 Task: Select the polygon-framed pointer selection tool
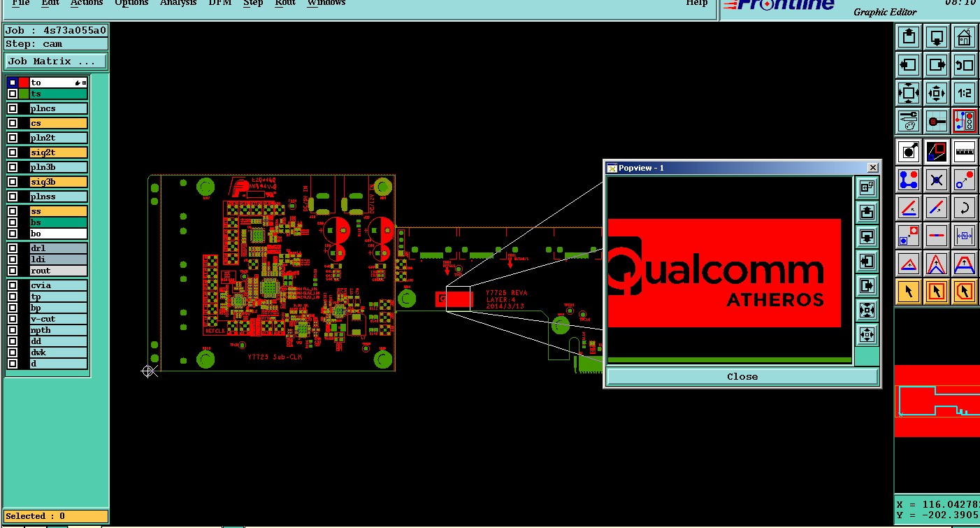coord(965,291)
